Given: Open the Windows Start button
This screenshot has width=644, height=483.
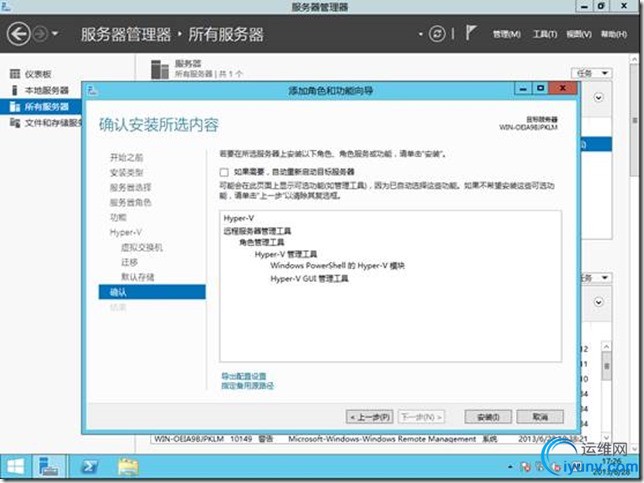Looking at the screenshot, I should 16,467.
